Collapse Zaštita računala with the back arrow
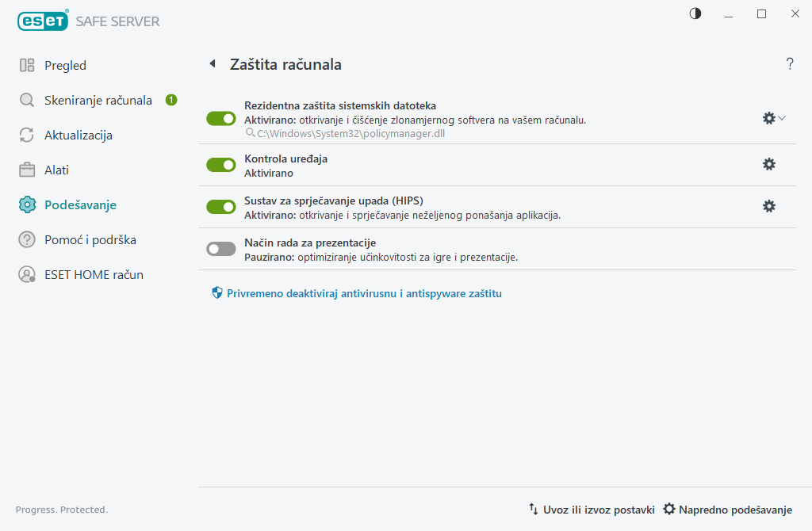This screenshot has height=531, width=812. pos(212,64)
